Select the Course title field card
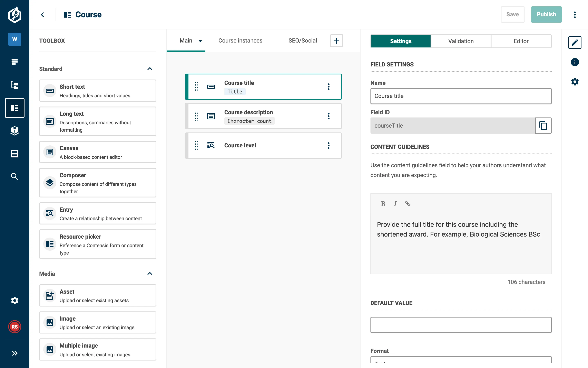The height and width of the screenshot is (368, 588). point(263,87)
